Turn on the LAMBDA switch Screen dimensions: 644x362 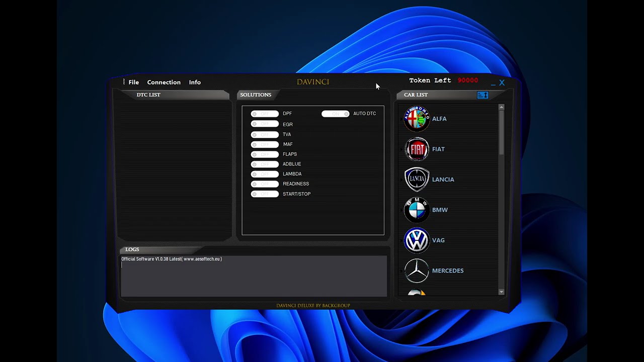click(x=265, y=174)
